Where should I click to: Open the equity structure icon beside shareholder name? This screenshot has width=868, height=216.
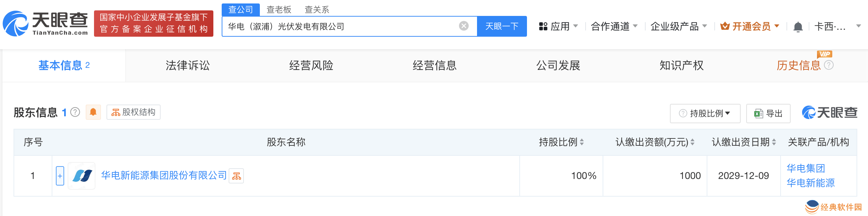point(236,176)
